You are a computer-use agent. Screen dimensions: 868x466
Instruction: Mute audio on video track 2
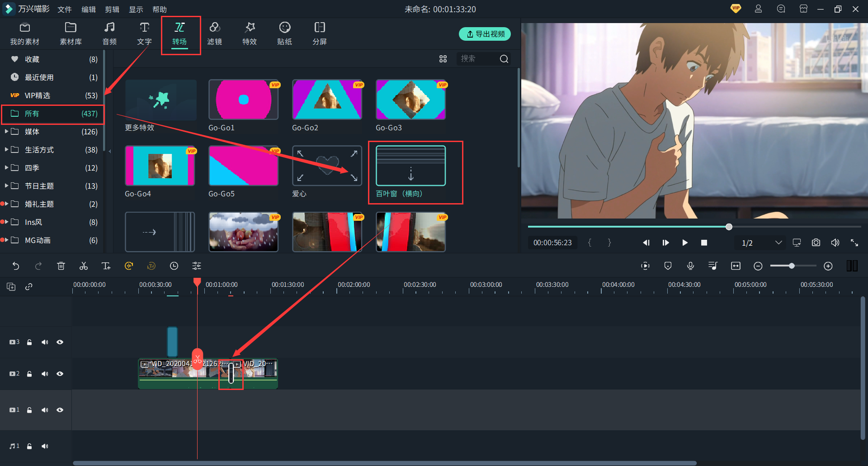pos(45,374)
